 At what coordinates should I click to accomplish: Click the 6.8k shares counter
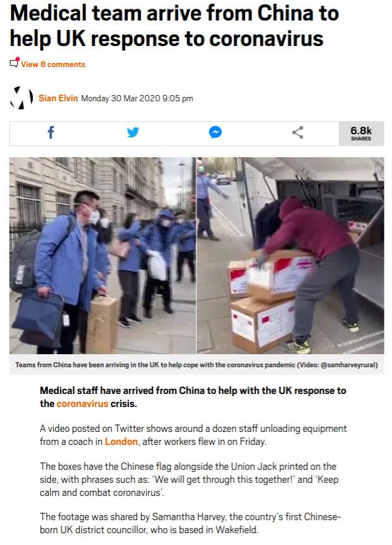[x=361, y=134]
